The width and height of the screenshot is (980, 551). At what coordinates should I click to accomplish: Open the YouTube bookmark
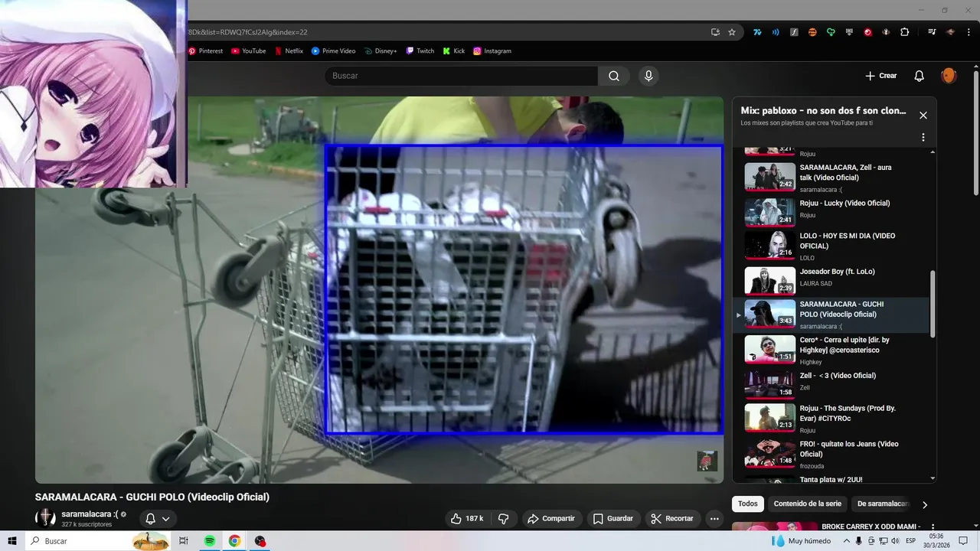coord(248,51)
